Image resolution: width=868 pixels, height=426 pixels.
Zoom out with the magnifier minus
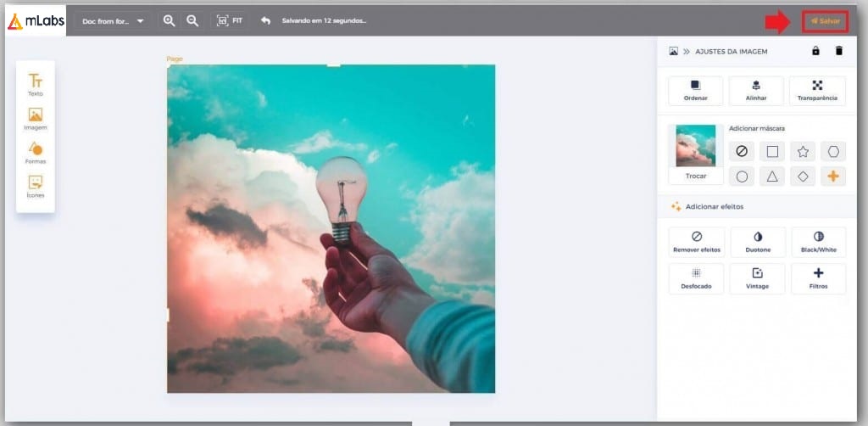(192, 21)
